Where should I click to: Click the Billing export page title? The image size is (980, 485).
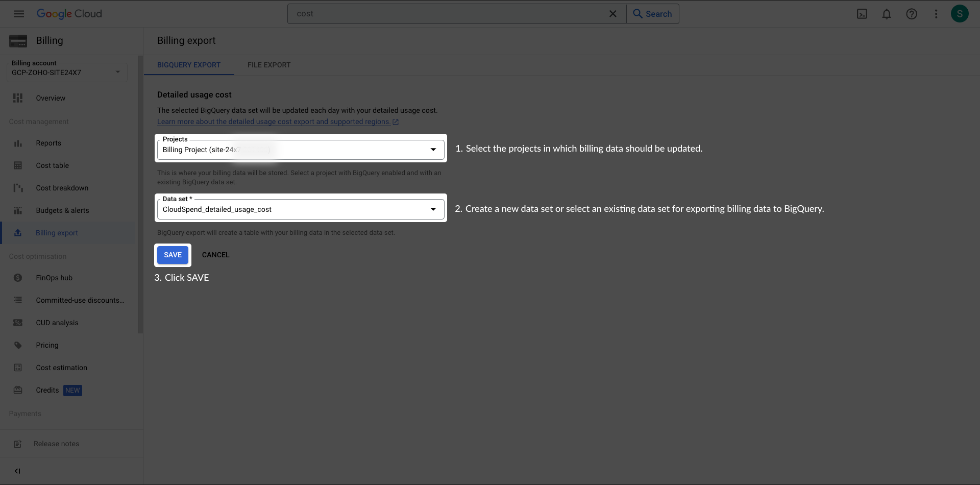point(186,40)
